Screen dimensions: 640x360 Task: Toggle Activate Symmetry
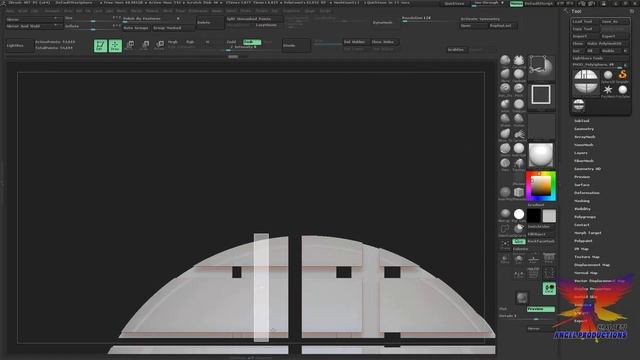pos(480,19)
